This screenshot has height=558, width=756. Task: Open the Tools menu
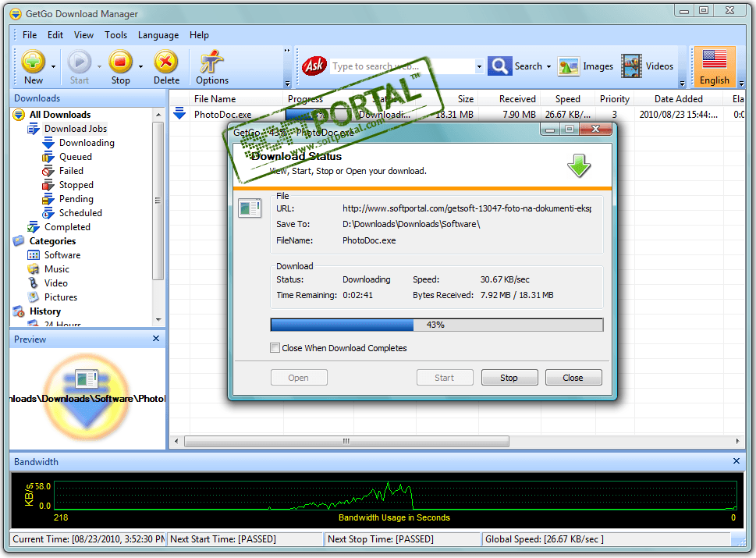coord(115,34)
